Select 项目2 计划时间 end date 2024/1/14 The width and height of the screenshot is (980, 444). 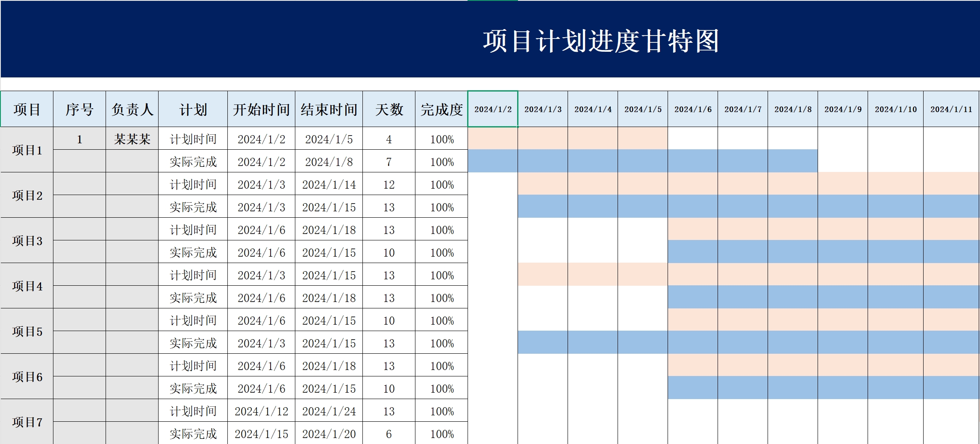pos(329,184)
